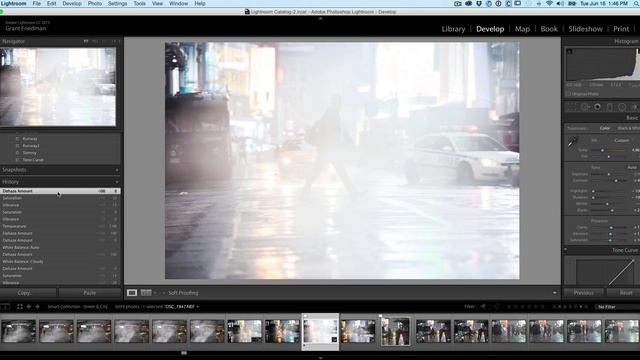Image resolution: width=640 pixels, height=360 pixels.
Task: Switch to the Book module
Action: click(x=549, y=29)
